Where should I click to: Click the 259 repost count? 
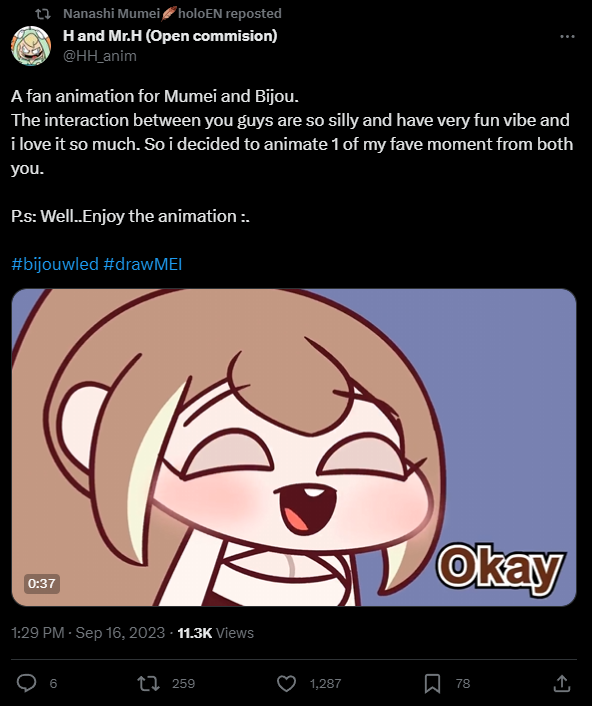click(184, 683)
